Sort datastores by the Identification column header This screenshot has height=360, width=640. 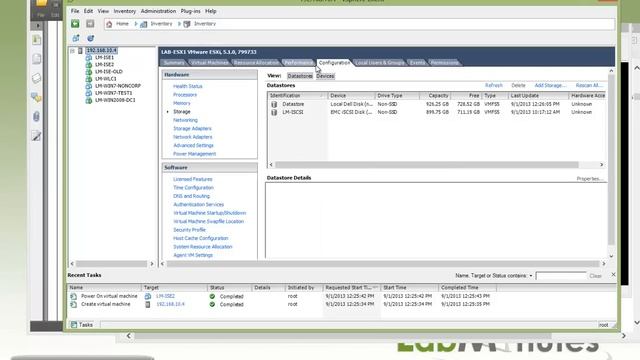coord(297,96)
